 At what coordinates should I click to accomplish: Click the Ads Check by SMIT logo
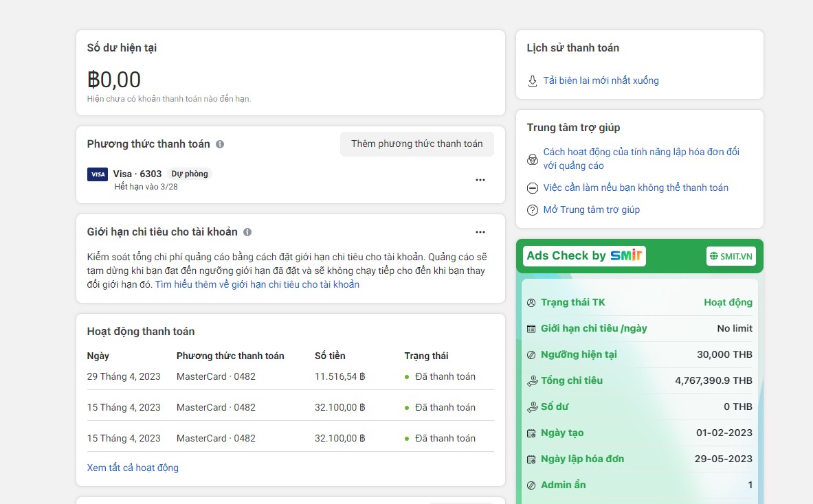coord(584,256)
